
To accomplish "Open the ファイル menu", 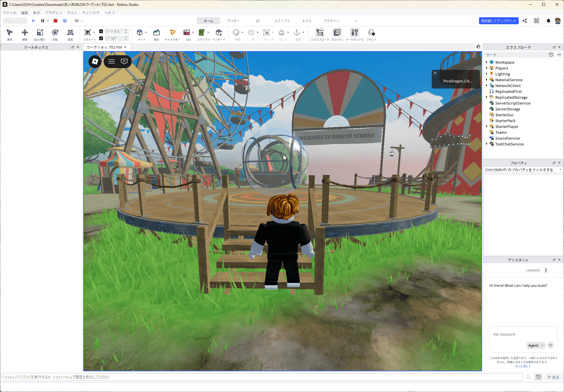I will pos(10,13).
